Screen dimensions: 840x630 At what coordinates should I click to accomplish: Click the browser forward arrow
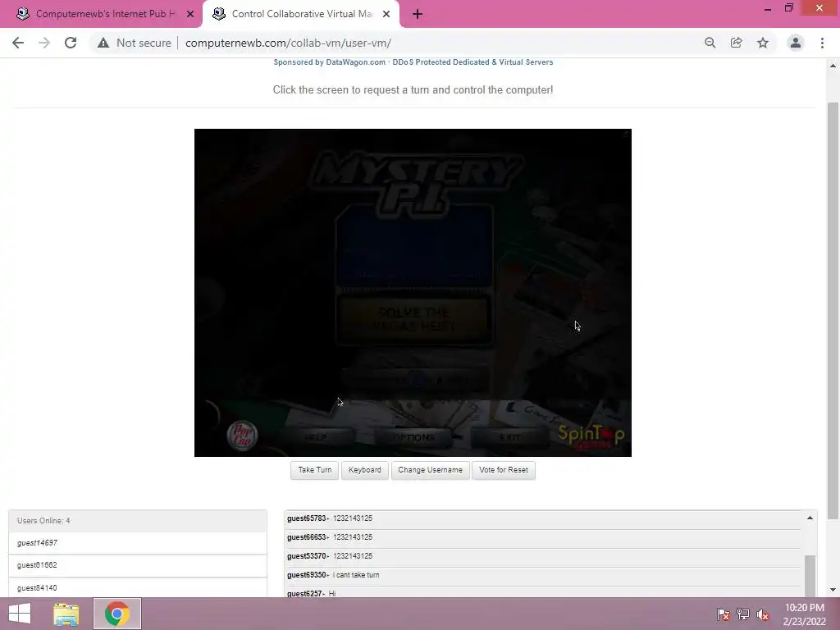coord(44,43)
